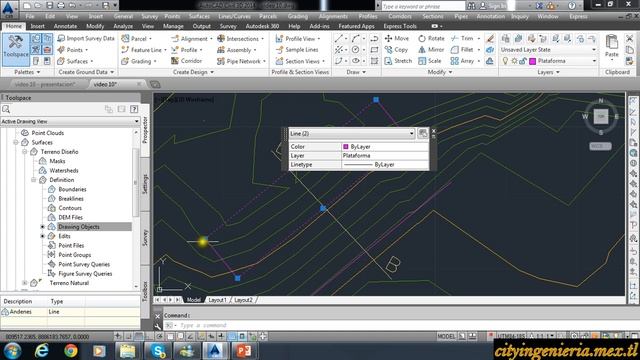
Task: Select the Rotate tool
Action: click(431, 38)
